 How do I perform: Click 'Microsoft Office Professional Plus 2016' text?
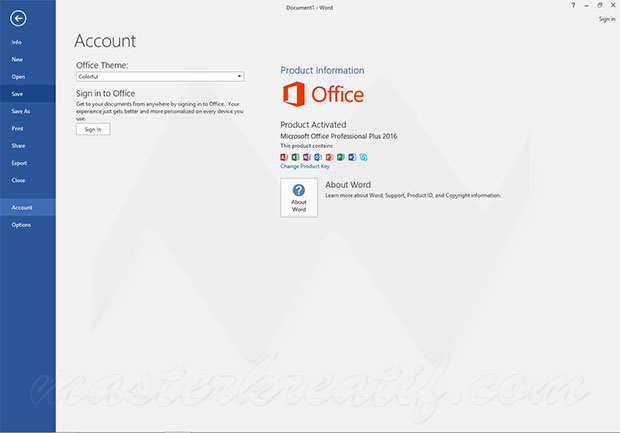pos(339,136)
